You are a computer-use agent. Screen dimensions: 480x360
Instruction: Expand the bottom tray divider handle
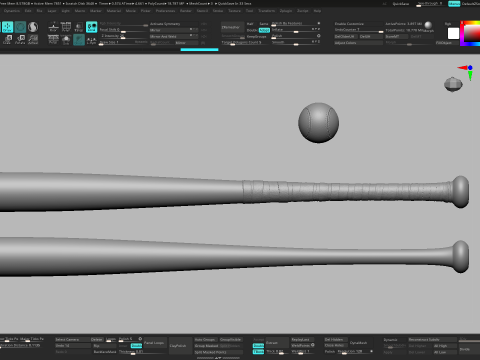tap(218, 358)
